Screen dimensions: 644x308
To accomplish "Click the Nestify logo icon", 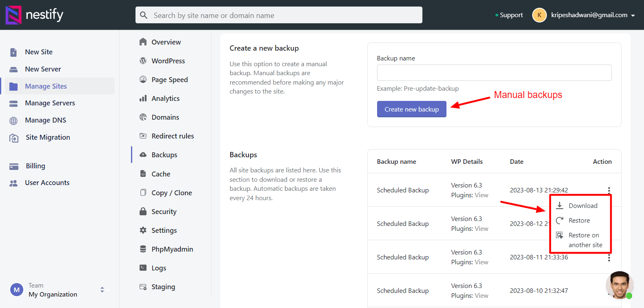I will pos(13,15).
